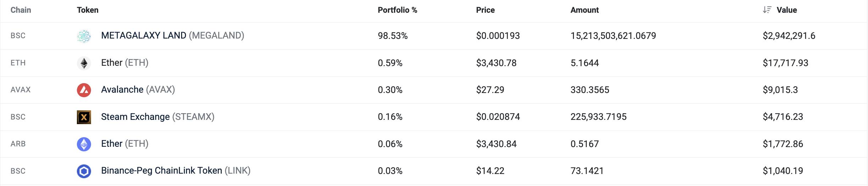
Task: Open Steam Exchange (STEAMX) token link
Action: pyautogui.click(x=158, y=117)
